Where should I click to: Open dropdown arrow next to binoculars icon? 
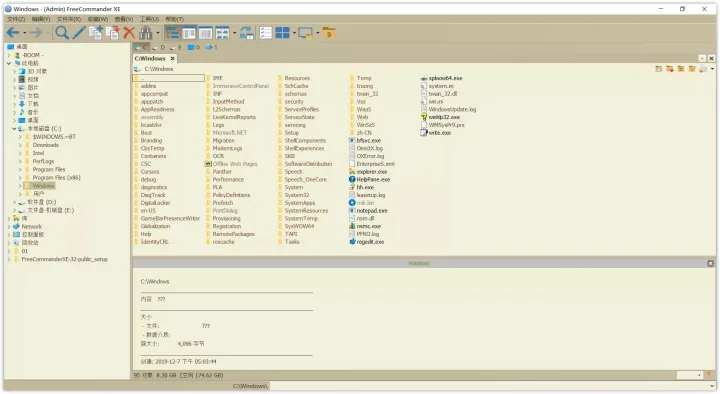click(x=158, y=33)
